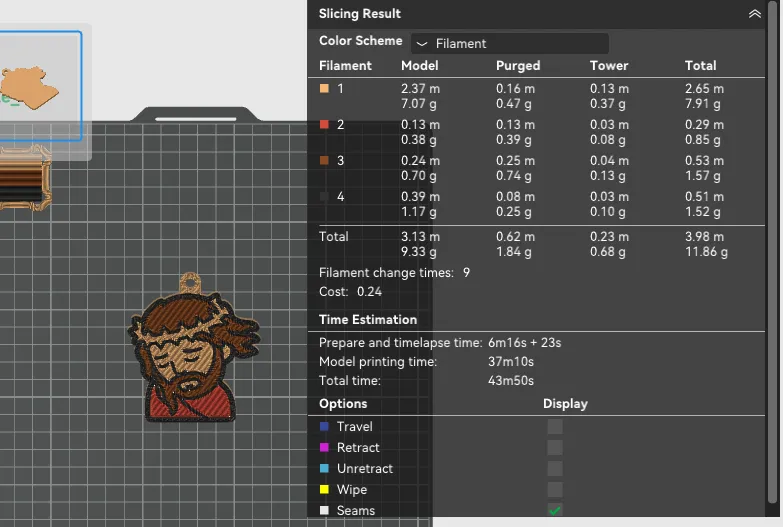Click the keychain model on build plate
783x527 pixels.
(194, 347)
